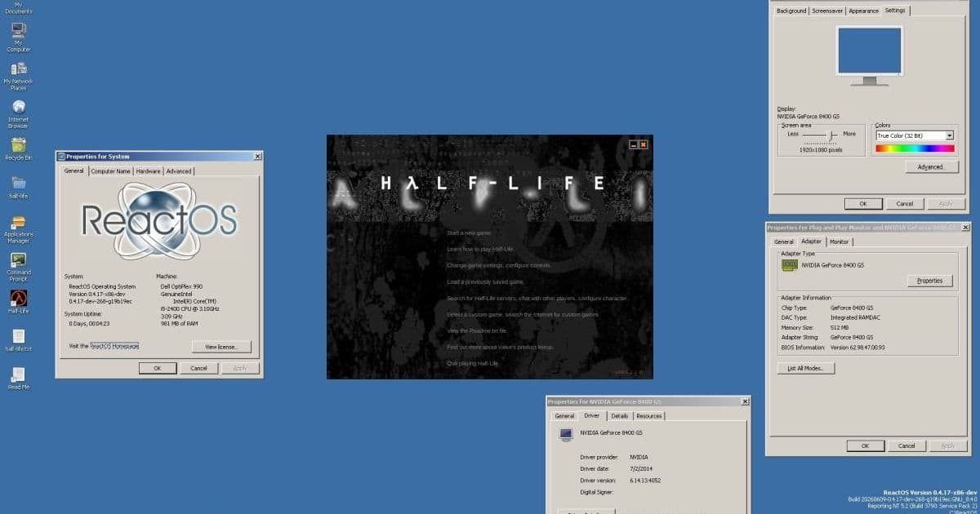The width and height of the screenshot is (980, 514).
Task: Click 'Quit playing Half-Life'
Action: (472, 363)
